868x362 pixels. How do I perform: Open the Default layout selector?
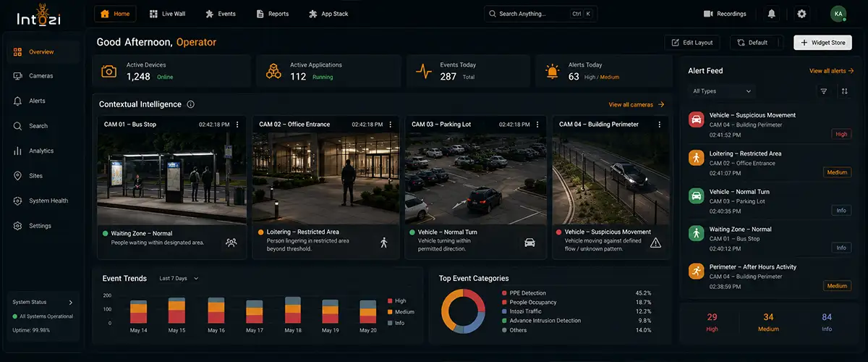point(756,43)
